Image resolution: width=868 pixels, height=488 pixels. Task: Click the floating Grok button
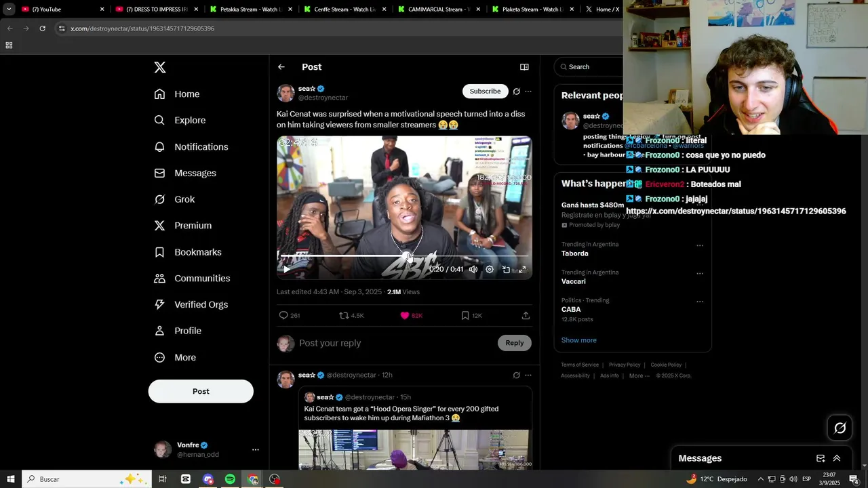[840, 428]
